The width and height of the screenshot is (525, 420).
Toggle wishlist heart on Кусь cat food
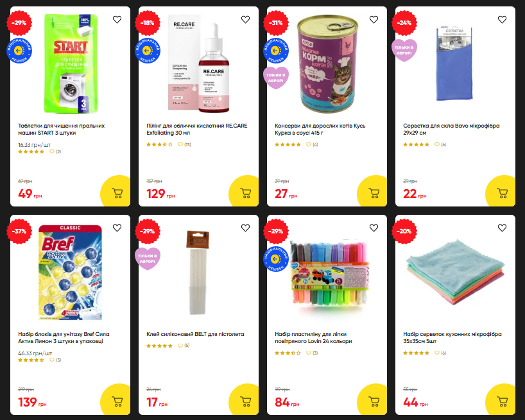(x=374, y=20)
